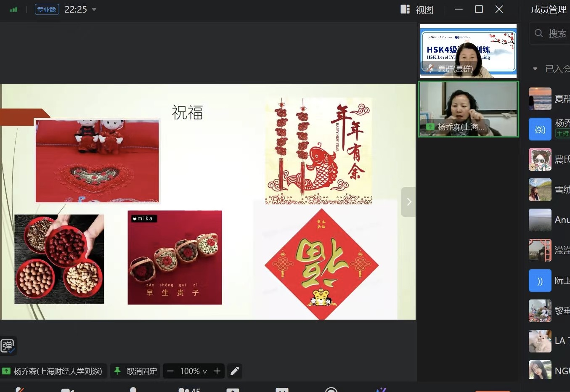Click the 搜索 member search field

pos(557,33)
